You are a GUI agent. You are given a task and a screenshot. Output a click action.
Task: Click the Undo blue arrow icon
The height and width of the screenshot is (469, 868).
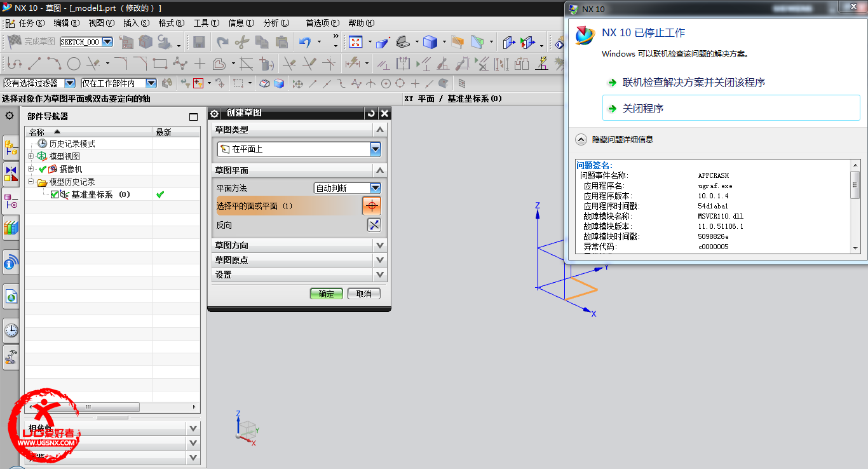pyautogui.click(x=306, y=43)
